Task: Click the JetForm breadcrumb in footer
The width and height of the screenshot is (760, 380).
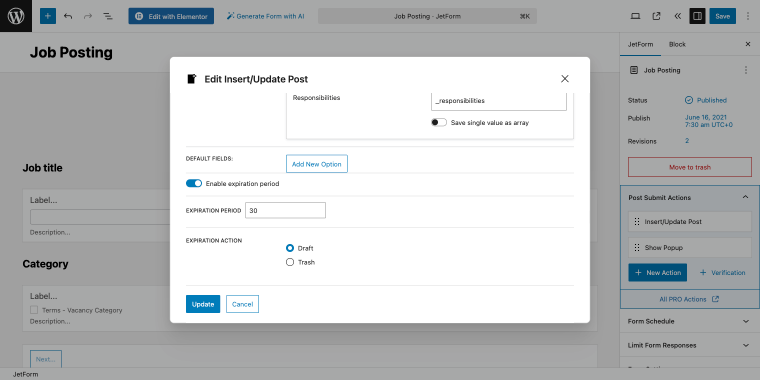Action: point(25,374)
